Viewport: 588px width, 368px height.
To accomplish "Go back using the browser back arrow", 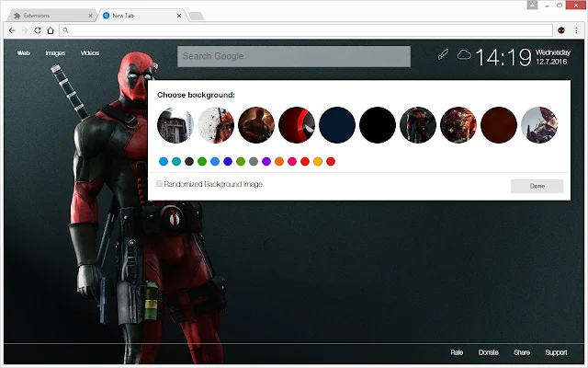I will pyautogui.click(x=12, y=30).
